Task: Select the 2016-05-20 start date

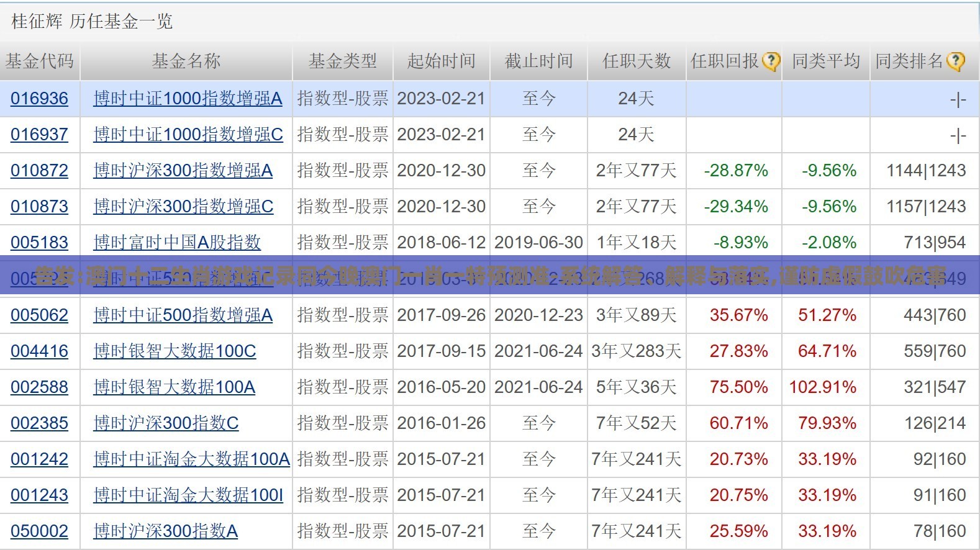Action: click(x=442, y=387)
